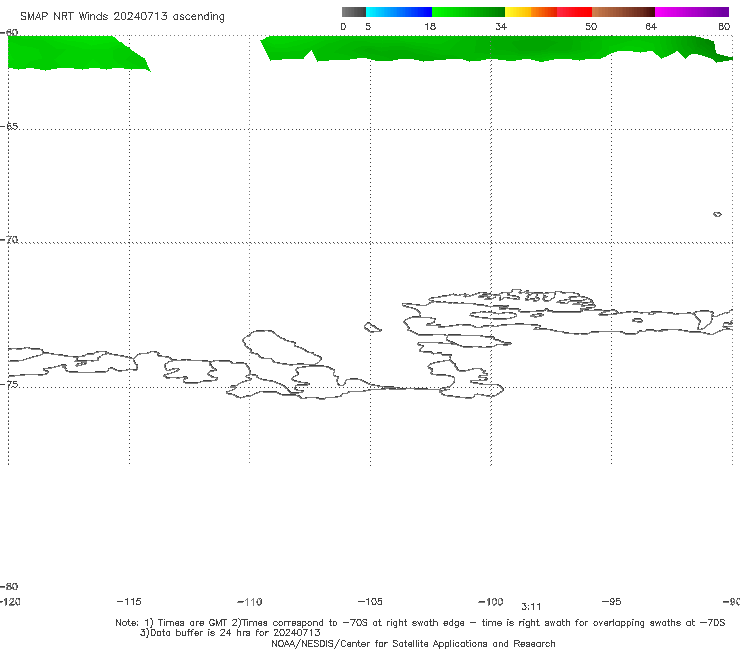Click the green segment of the wind color bar

(468, 12)
